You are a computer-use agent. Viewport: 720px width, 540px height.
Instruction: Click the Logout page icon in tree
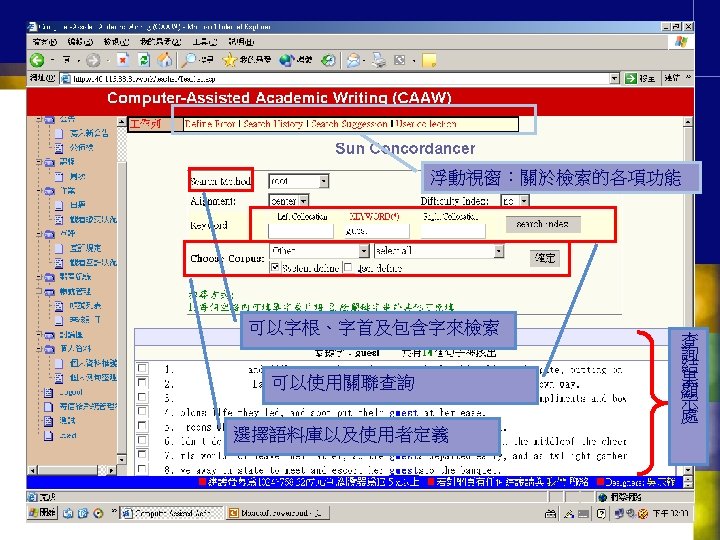tap(48, 392)
